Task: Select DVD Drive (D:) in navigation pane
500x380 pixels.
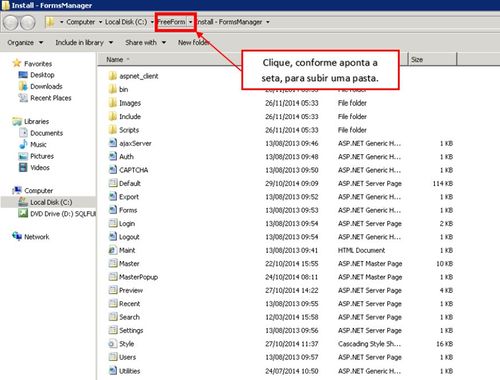Action: click(x=57, y=214)
